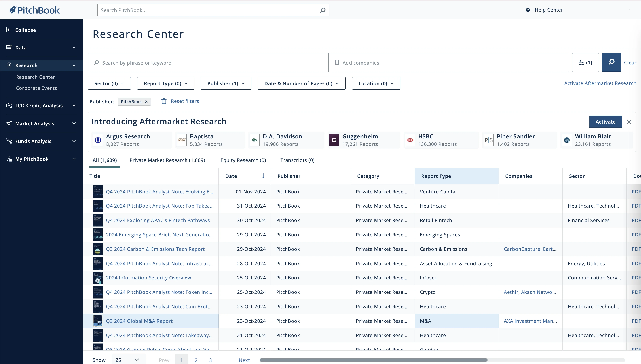This screenshot has width=641, height=364.
Task: Switch to Private Market Research tab
Action: click(167, 160)
